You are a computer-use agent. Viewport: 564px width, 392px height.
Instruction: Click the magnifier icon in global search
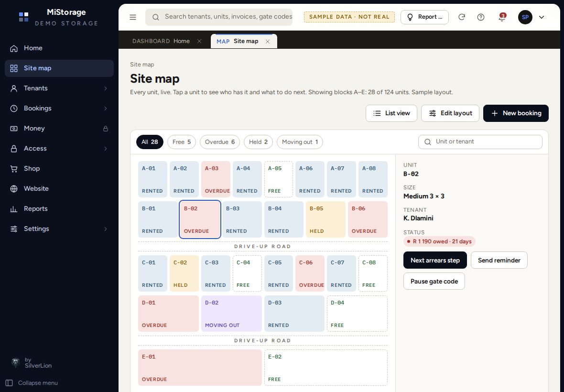tap(156, 17)
